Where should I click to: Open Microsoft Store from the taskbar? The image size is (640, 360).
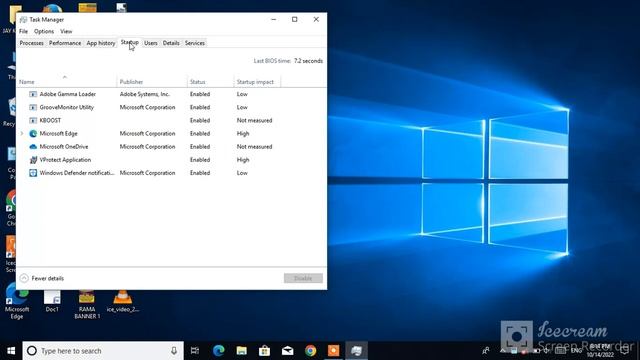(264, 351)
